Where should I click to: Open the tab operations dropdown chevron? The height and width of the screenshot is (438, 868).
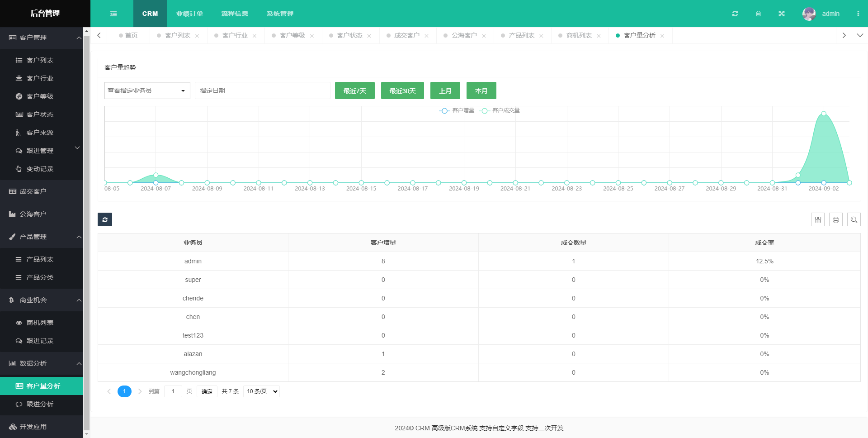(860, 35)
